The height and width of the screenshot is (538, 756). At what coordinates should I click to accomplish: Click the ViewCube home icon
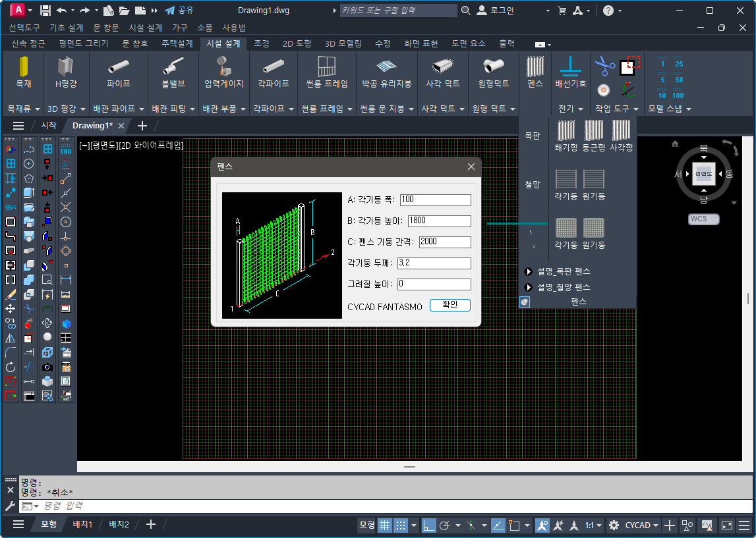(675, 144)
